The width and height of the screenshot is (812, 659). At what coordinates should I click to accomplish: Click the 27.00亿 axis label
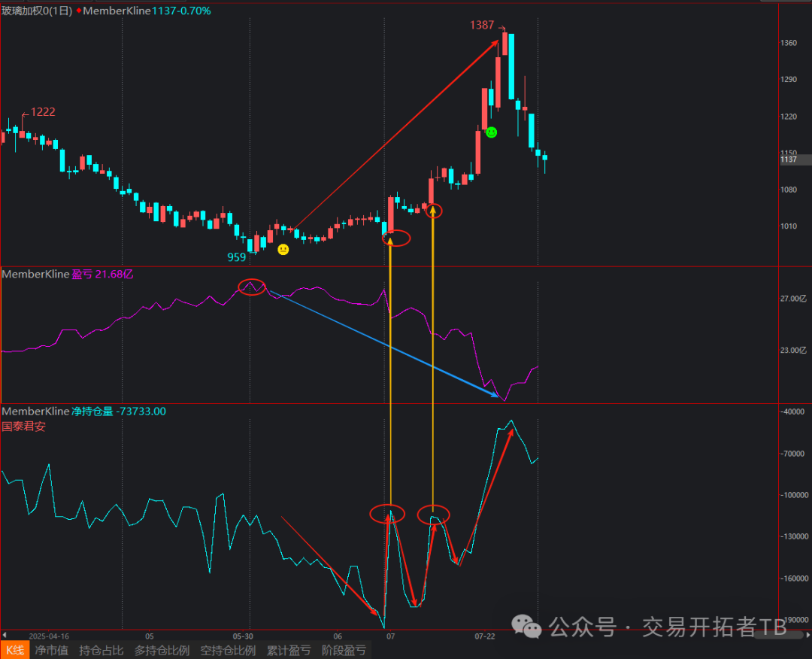coord(793,299)
